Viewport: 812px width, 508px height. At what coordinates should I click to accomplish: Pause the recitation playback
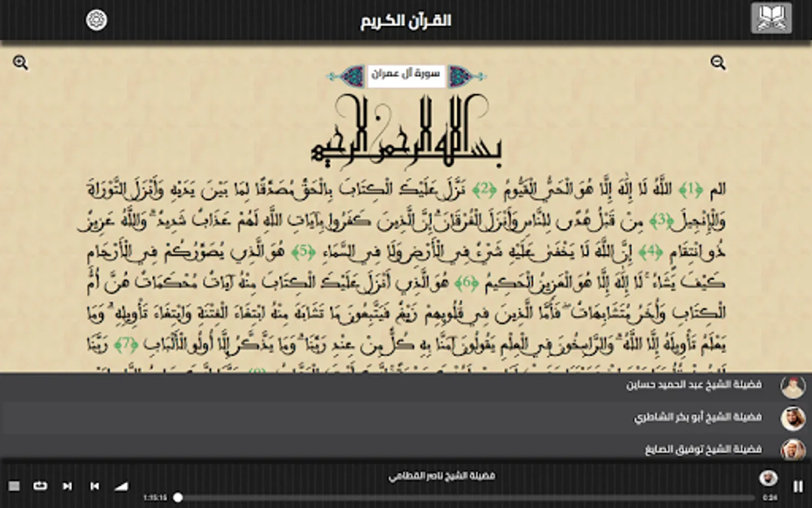click(798, 486)
